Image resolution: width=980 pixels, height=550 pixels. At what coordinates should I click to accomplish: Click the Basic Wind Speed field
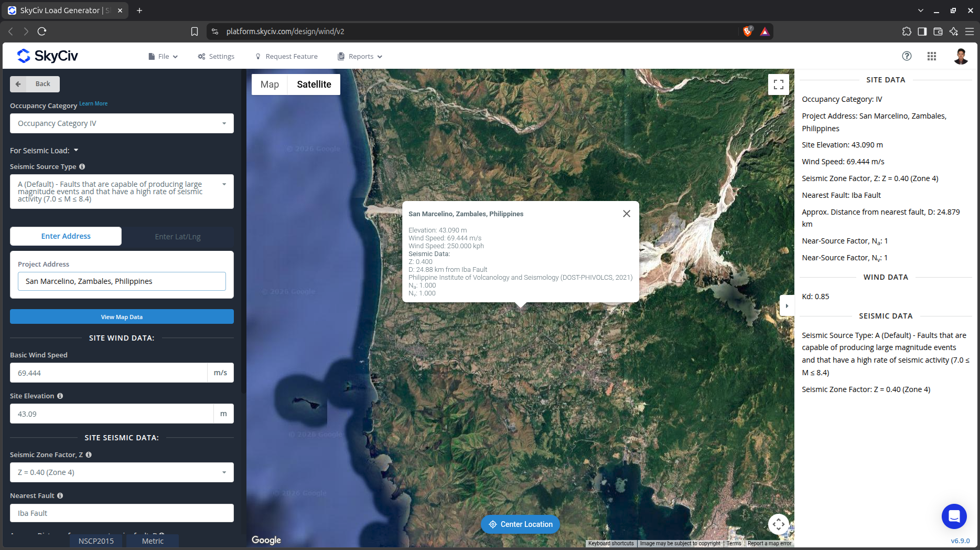(109, 373)
